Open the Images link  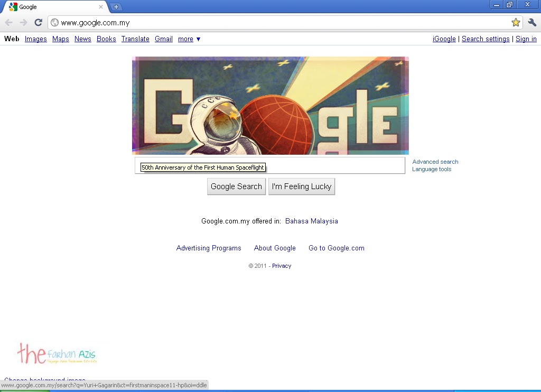tap(36, 39)
